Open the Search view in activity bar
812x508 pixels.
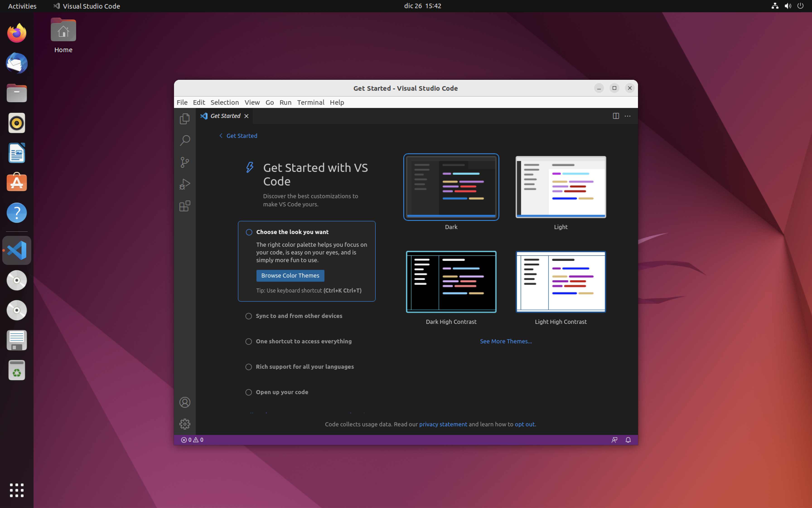(x=185, y=140)
